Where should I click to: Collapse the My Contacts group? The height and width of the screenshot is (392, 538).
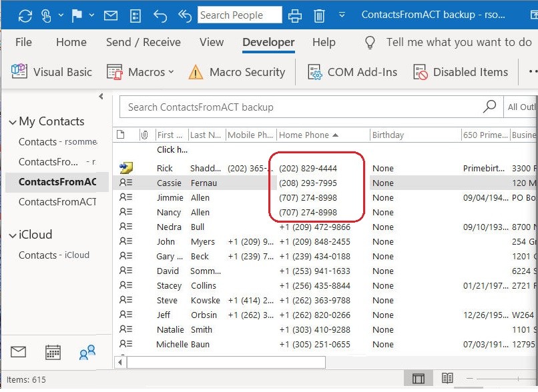coord(13,122)
